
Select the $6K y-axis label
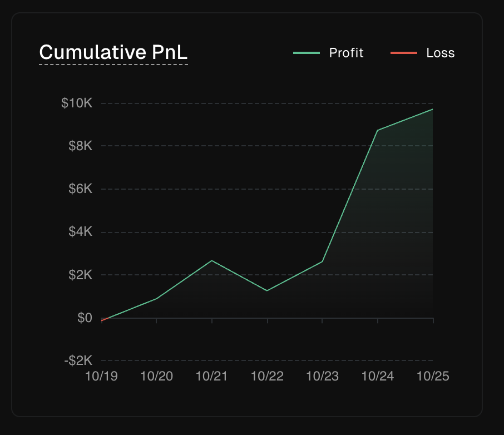coord(80,189)
